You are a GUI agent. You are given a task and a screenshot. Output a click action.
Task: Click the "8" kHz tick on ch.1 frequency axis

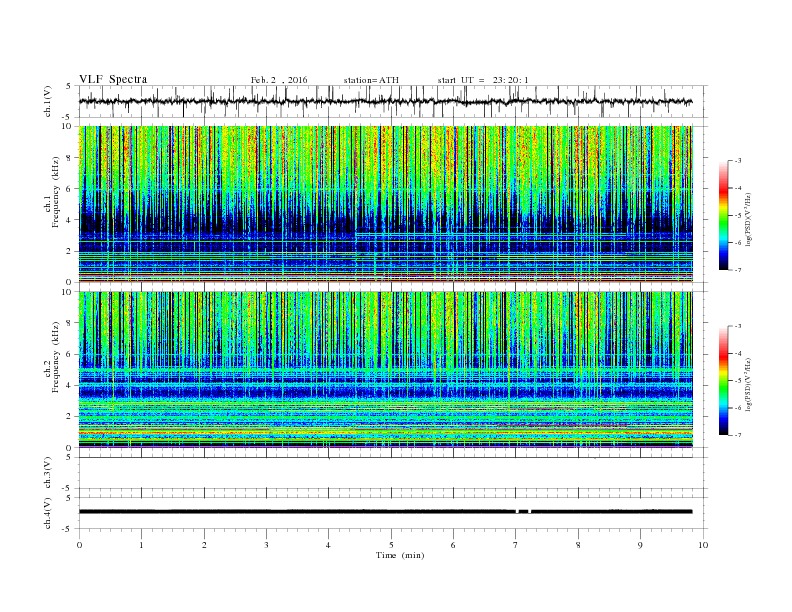pos(70,158)
